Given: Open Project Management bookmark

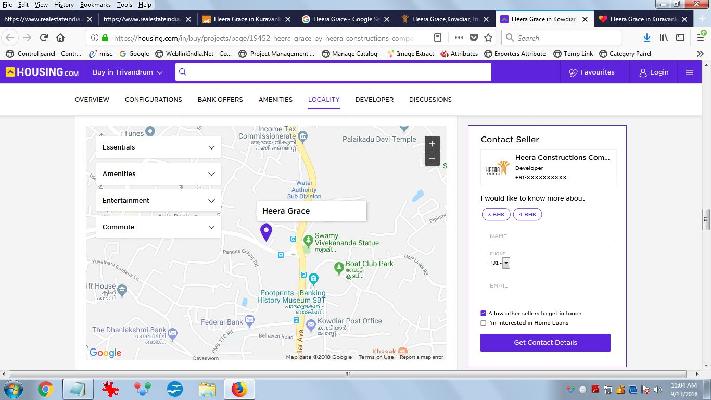Looking at the screenshot, I should (277, 54).
